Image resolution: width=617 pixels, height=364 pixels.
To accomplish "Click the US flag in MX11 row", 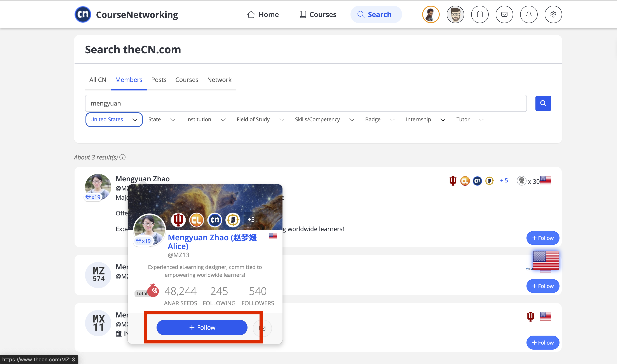I will point(546,316).
